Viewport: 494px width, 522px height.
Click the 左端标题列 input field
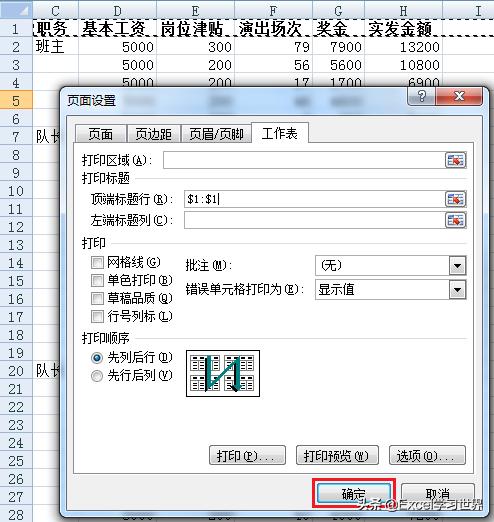(x=314, y=220)
